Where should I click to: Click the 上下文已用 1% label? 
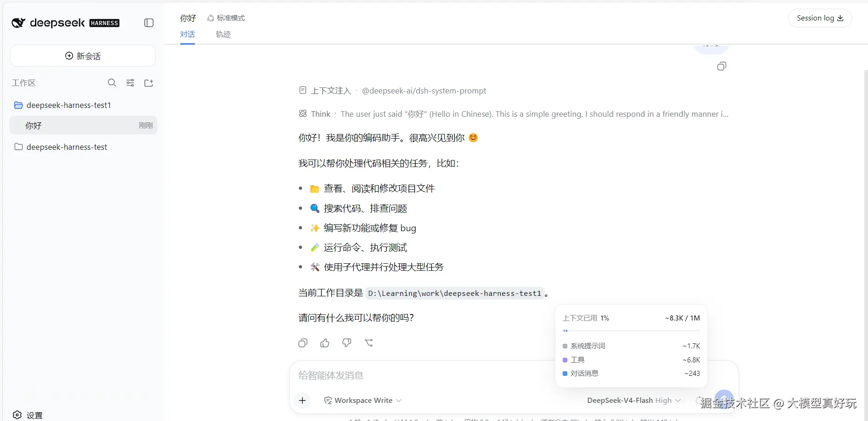click(x=586, y=318)
